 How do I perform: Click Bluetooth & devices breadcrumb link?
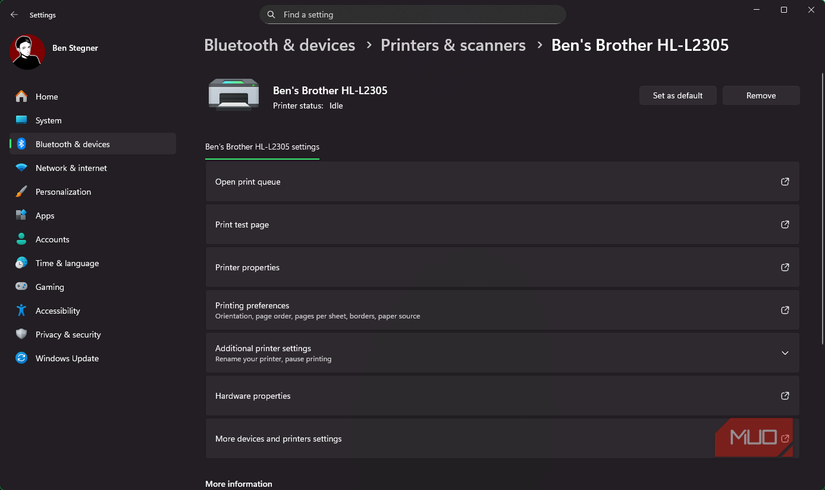[x=280, y=46]
